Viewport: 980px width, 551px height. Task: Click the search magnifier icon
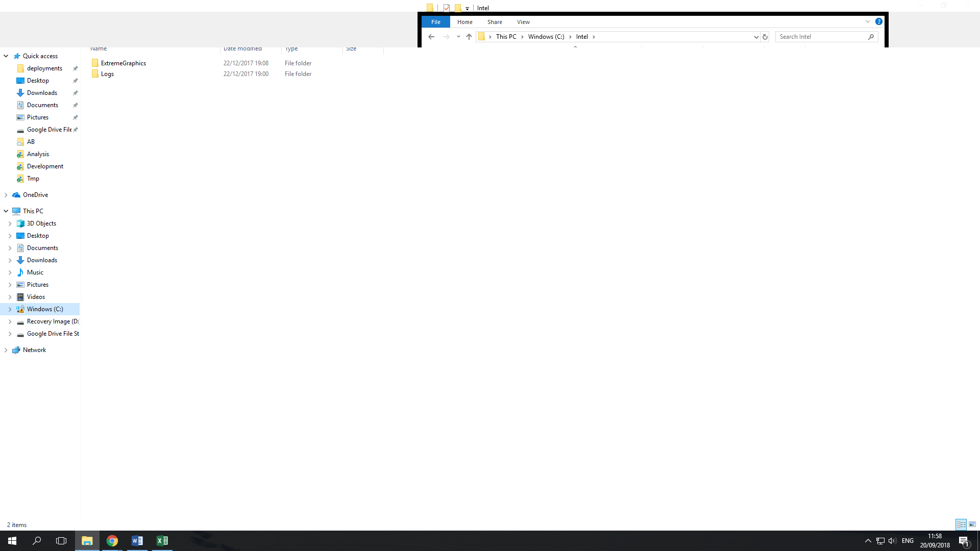pyautogui.click(x=871, y=37)
